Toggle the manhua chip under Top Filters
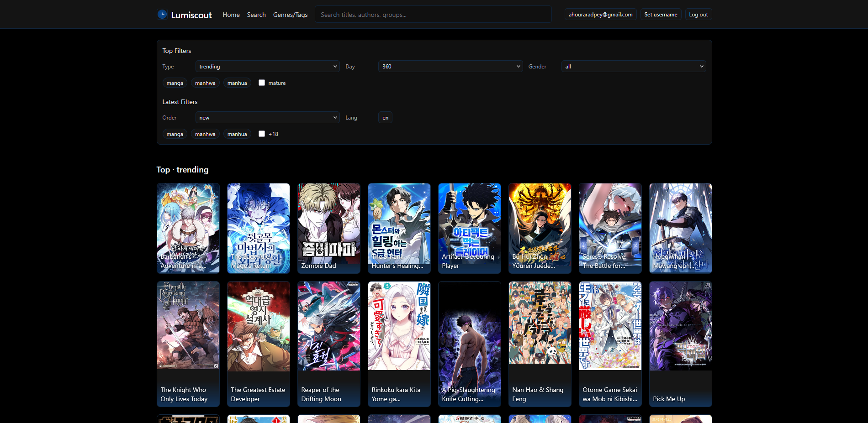 [237, 83]
